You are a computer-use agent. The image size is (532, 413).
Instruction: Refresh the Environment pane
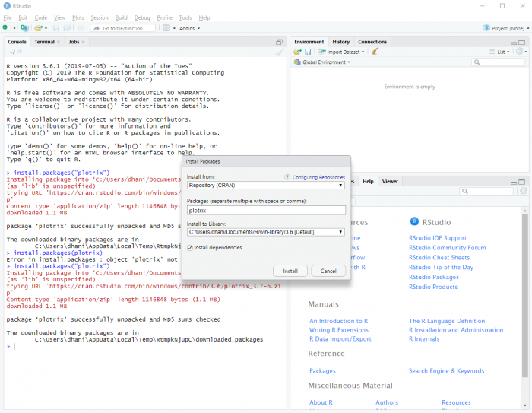[521, 52]
